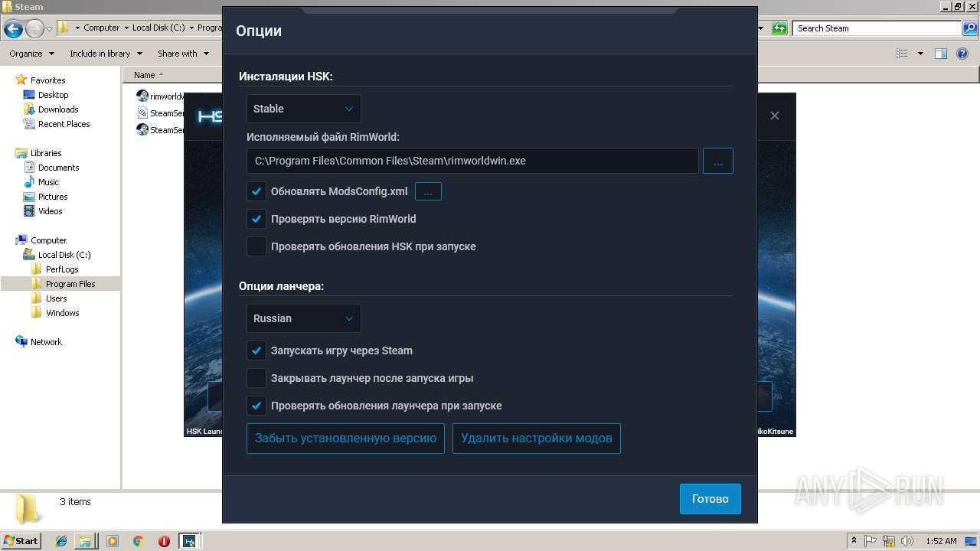This screenshot has width=980, height=551.
Task: Click the RimWorld executable path field
Action: click(x=472, y=161)
